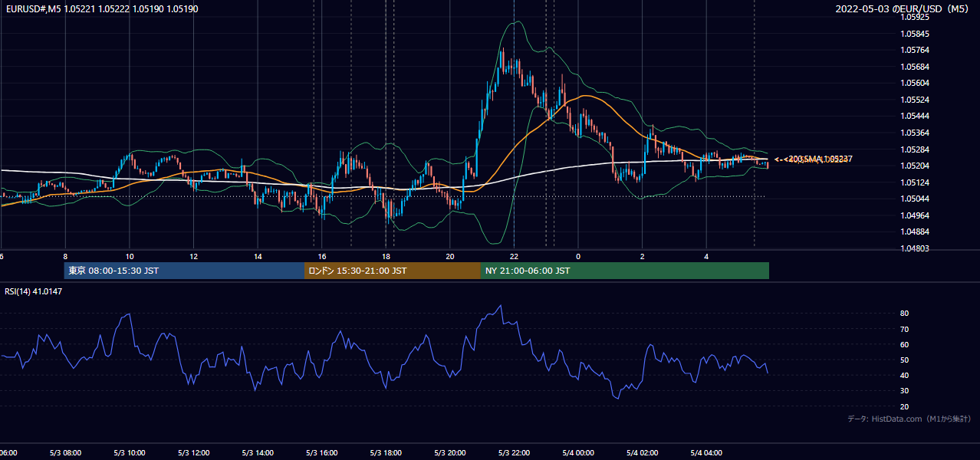Click RSI scale value 60
The height and width of the screenshot is (460, 980).
click(x=905, y=344)
